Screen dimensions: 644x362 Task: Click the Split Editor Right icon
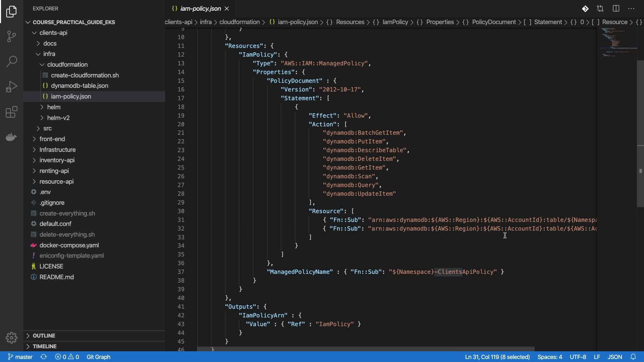616,9
